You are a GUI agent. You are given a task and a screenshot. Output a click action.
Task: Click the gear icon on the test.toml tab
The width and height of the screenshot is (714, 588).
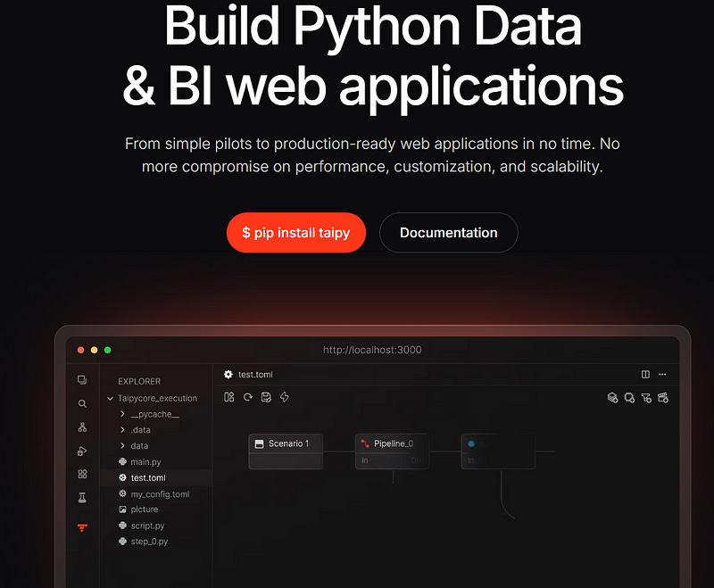pos(228,375)
